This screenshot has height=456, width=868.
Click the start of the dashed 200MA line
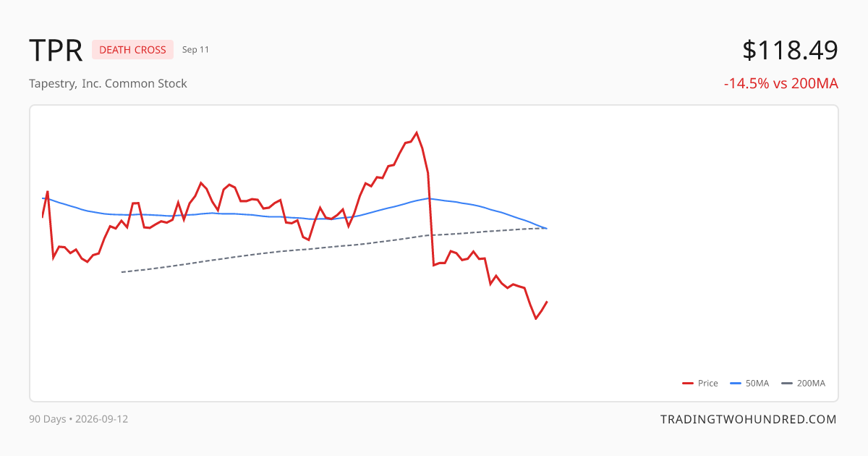pos(122,272)
